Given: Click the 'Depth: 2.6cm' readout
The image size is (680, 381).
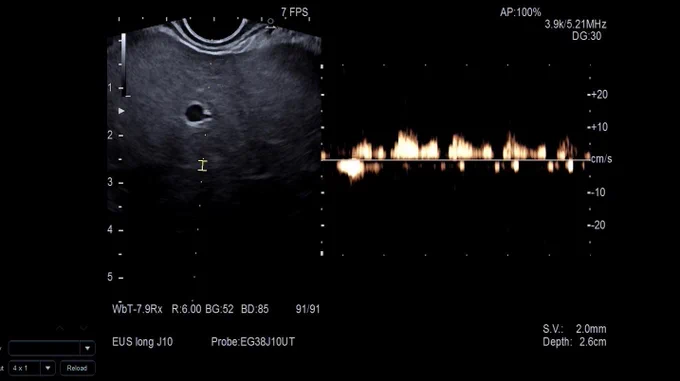Looking at the screenshot, I should [574, 342].
